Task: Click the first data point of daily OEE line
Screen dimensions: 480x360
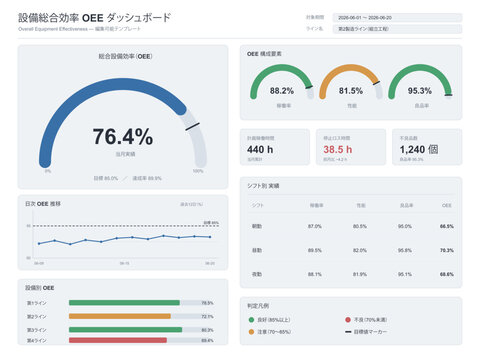Action: (39, 244)
